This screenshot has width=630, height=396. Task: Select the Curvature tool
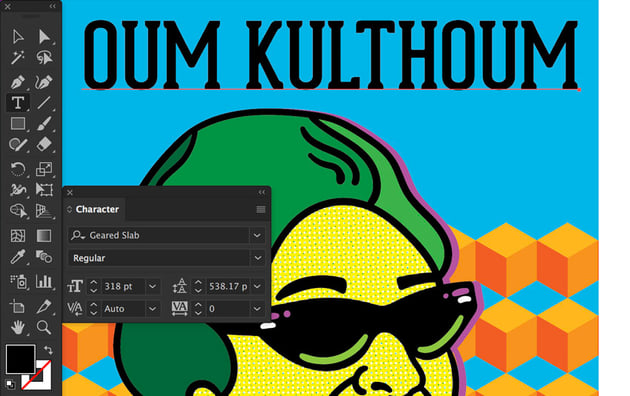pyautogui.click(x=44, y=82)
